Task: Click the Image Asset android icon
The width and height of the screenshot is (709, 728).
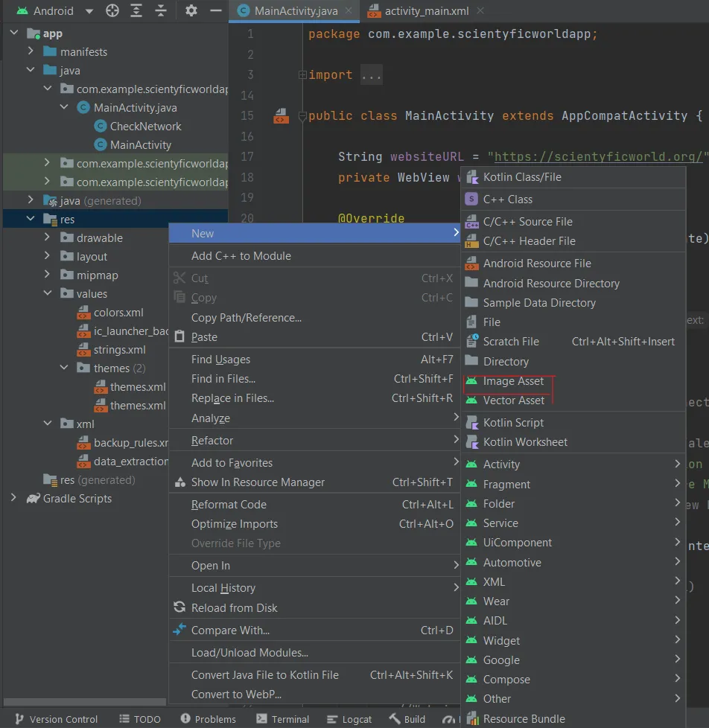Action: coord(471,380)
